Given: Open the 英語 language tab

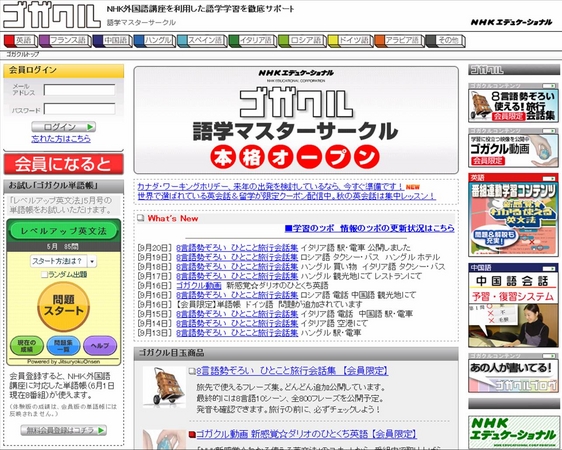Looking at the screenshot, I should (x=21, y=41).
